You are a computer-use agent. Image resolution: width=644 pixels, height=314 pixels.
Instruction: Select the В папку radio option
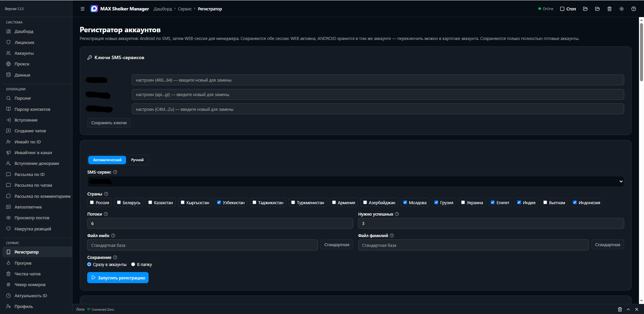[x=133, y=264]
